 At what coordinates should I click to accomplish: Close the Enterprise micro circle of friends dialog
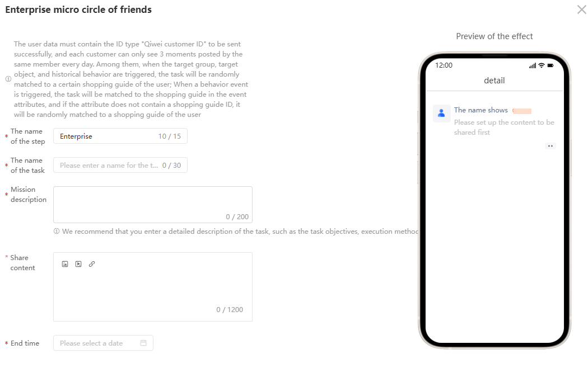(x=581, y=10)
